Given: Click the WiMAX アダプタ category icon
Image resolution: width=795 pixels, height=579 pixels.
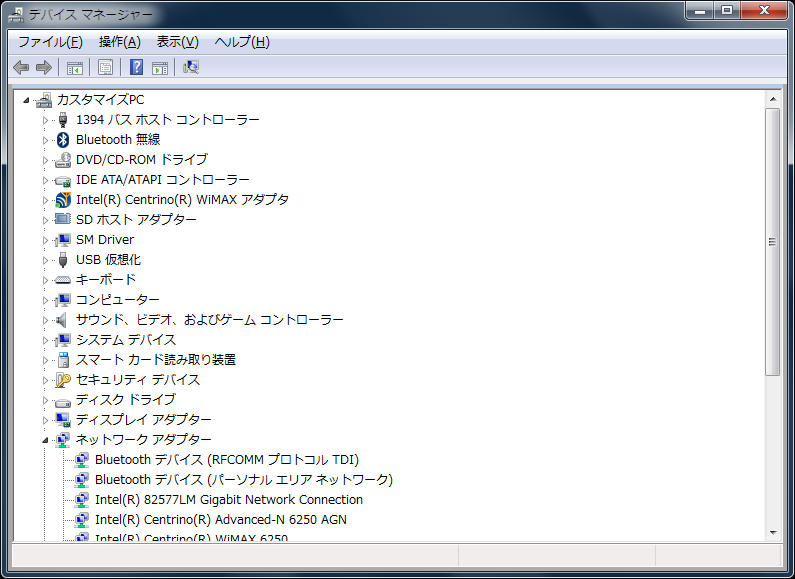Looking at the screenshot, I should click(63, 200).
